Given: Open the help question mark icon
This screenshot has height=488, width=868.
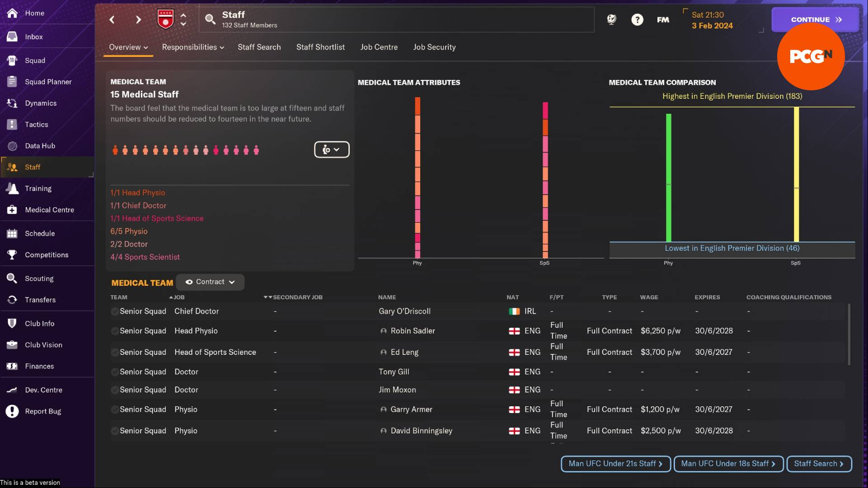Looking at the screenshot, I should [637, 19].
